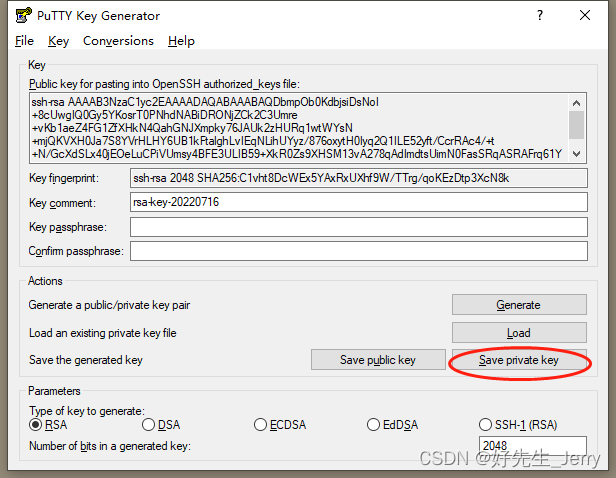Viewport: 616px width, 478px height.
Task: Click the public key scrollbar up arrow
Action: (577, 103)
